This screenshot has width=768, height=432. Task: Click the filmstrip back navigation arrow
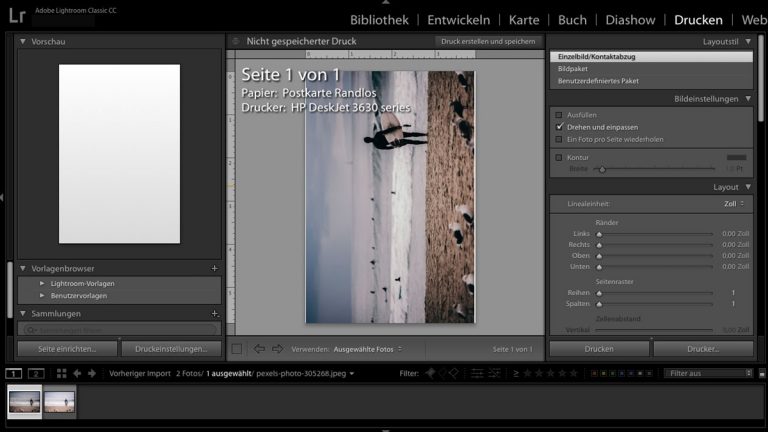(78, 373)
